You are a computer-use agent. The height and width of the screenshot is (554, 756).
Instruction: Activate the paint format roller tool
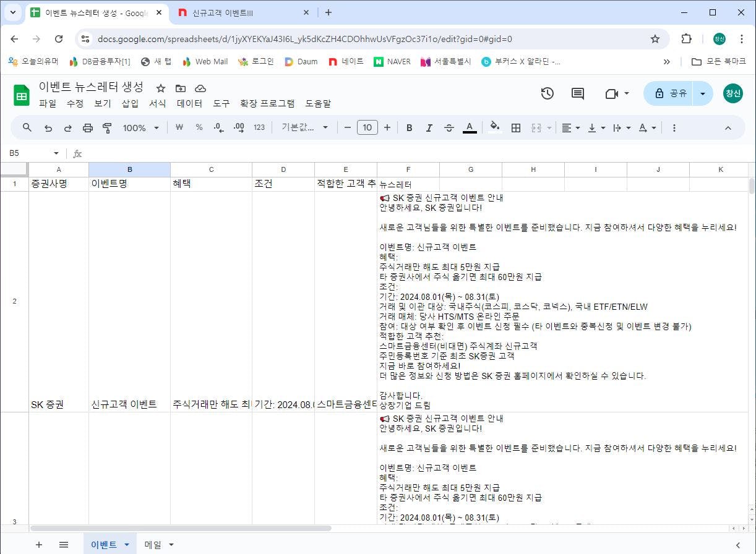point(107,128)
